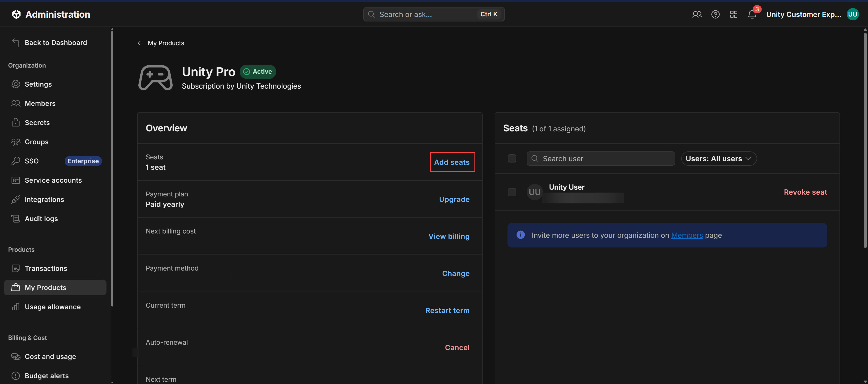Click the Members people icon in sidebar
868x384 pixels.
click(x=16, y=104)
